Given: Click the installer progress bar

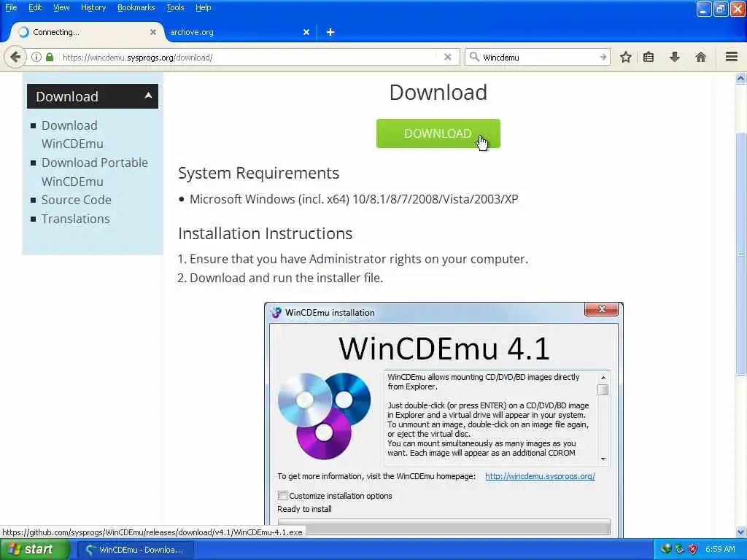Looking at the screenshot, I should point(444,527).
